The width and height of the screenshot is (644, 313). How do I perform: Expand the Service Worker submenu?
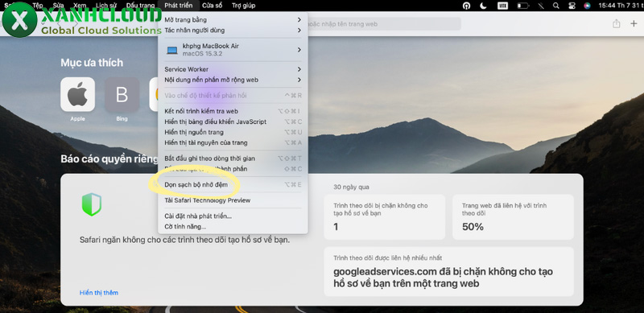(233, 69)
